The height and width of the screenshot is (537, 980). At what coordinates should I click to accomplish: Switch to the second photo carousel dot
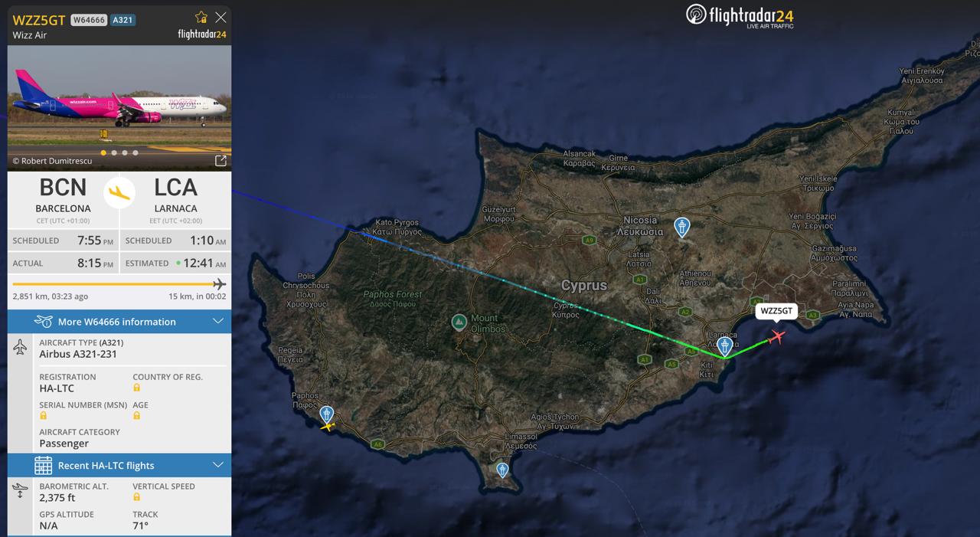click(x=114, y=152)
